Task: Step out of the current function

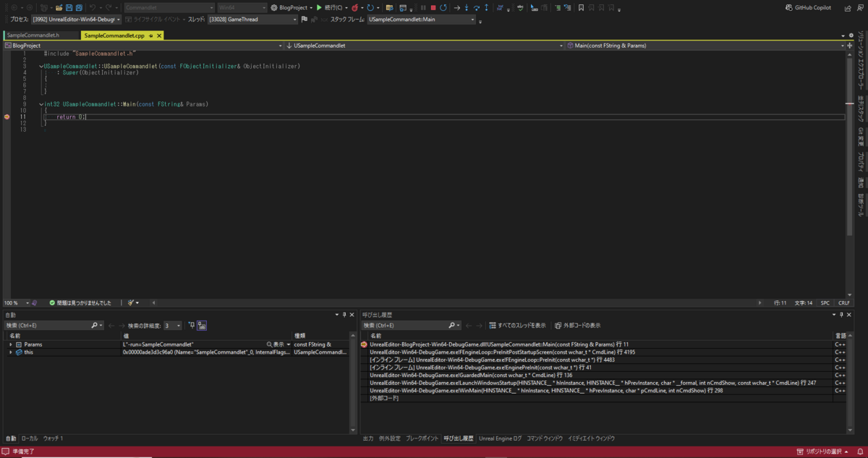Action: tap(486, 7)
